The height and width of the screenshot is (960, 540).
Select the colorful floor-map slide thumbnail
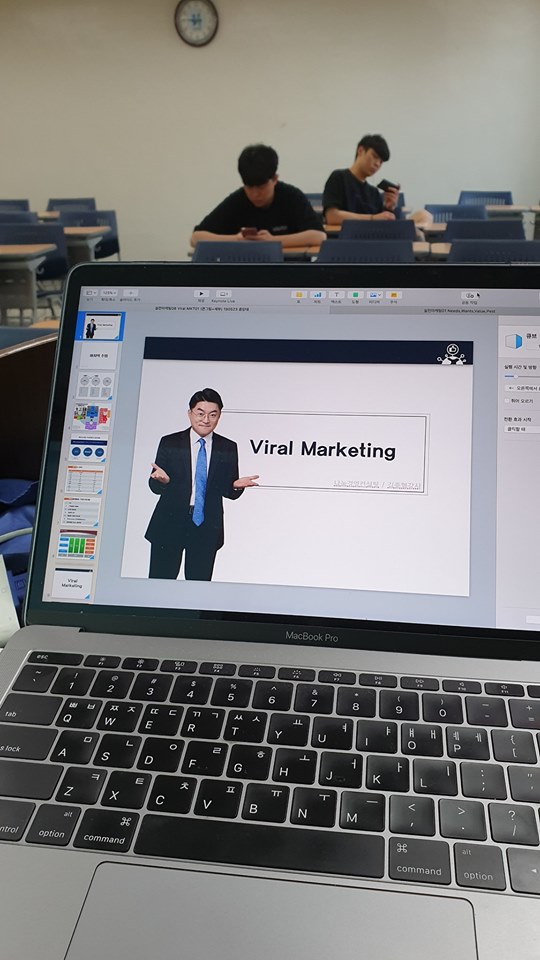coord(92,416)
